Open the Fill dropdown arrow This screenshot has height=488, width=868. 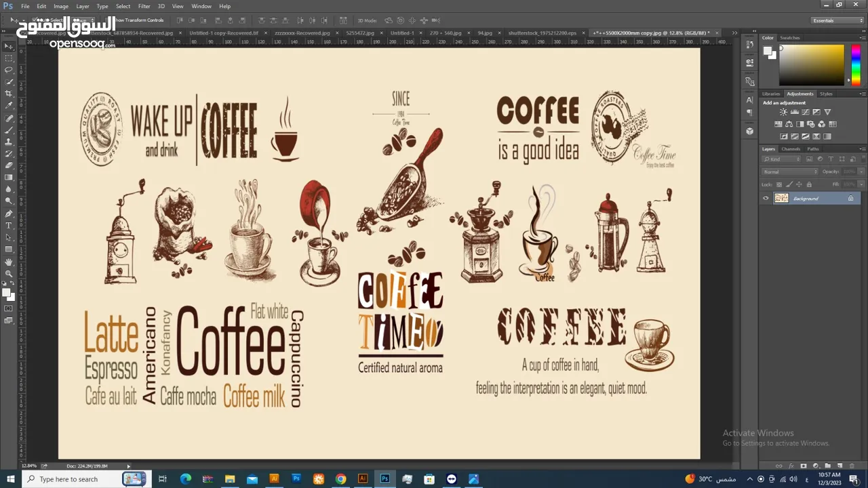(861, 184)
